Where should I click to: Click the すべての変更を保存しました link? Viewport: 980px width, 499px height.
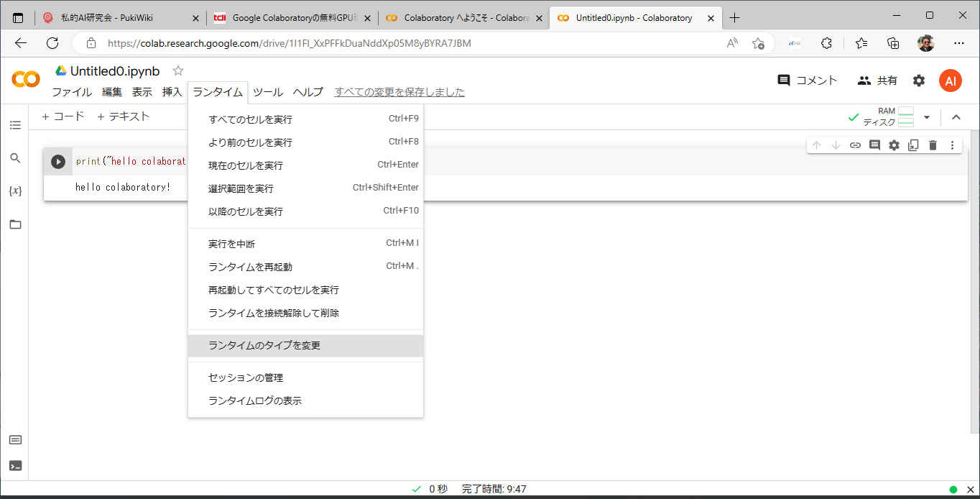(x=399, y=92)
